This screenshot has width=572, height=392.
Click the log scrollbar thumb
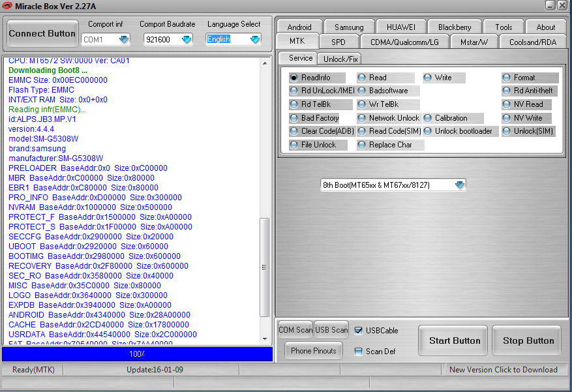(265, 267)
